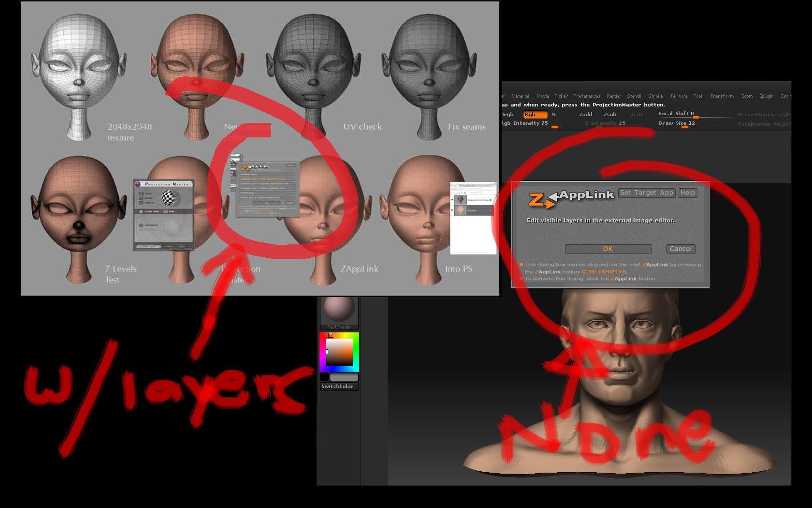Toggle the Rgb color mode
812x508 pixels.
[534, 115]
